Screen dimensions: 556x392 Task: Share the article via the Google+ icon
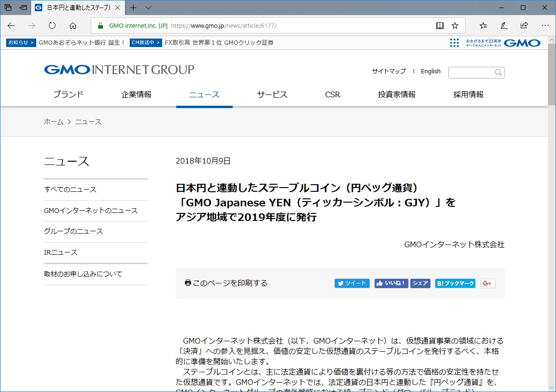(x=487, y=283)
